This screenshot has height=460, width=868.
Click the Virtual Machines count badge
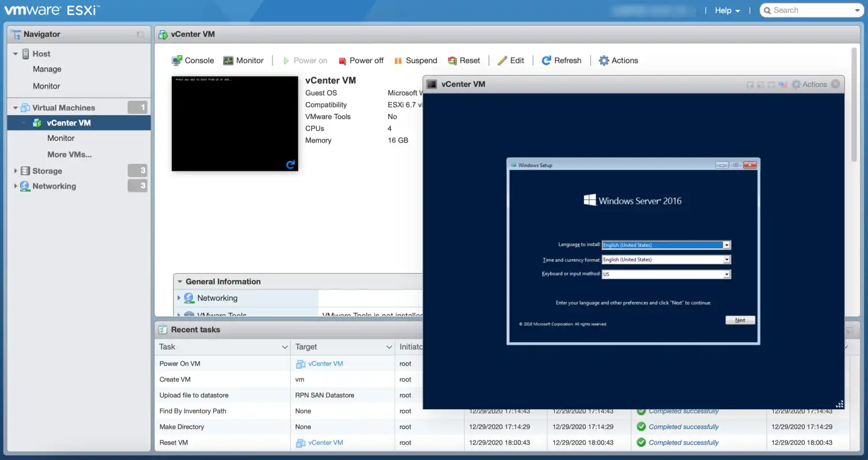(137, 108)
